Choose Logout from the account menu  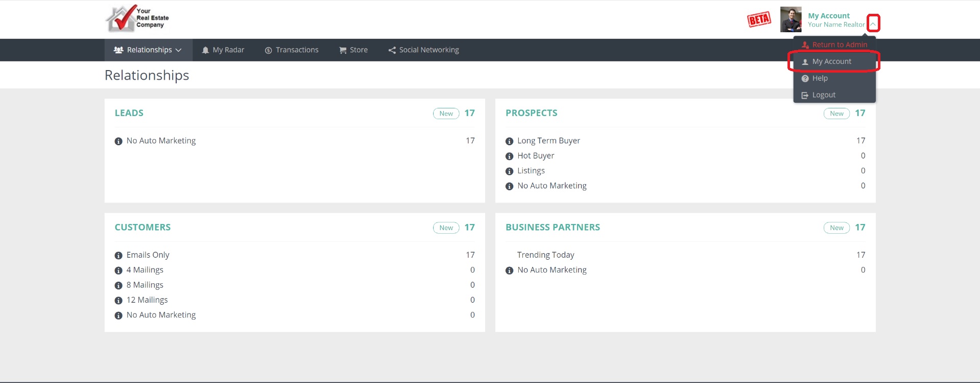coord(823,95)
